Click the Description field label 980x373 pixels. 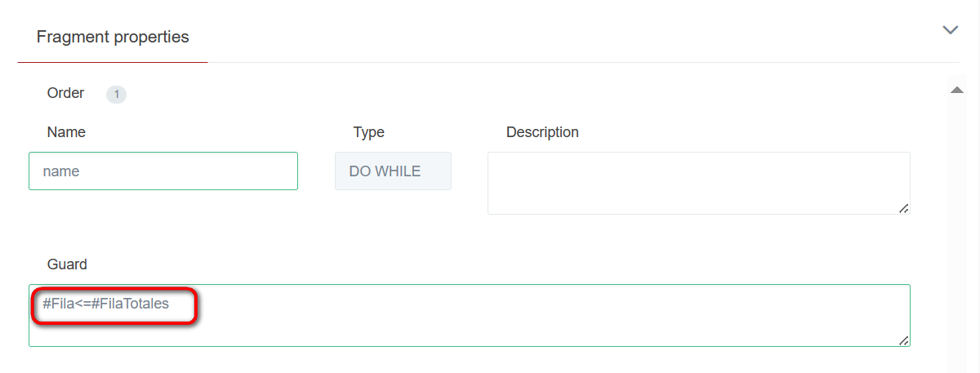click(x=542, y=132)
